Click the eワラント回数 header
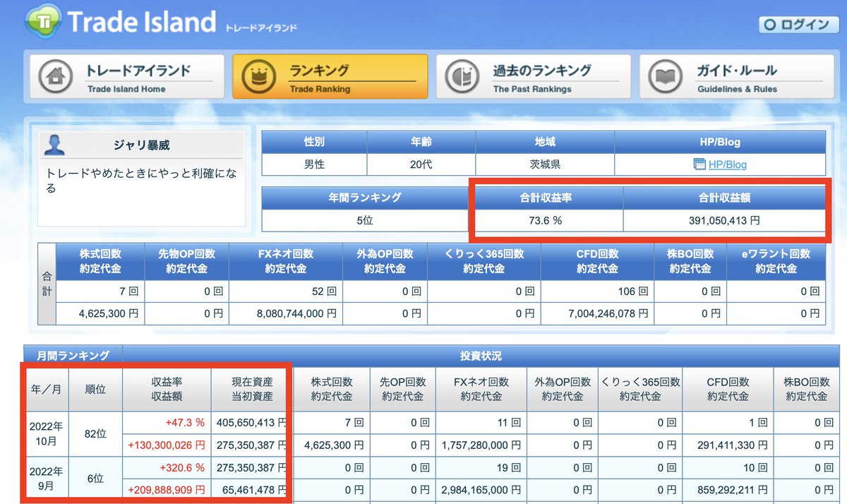 (776, 261)
